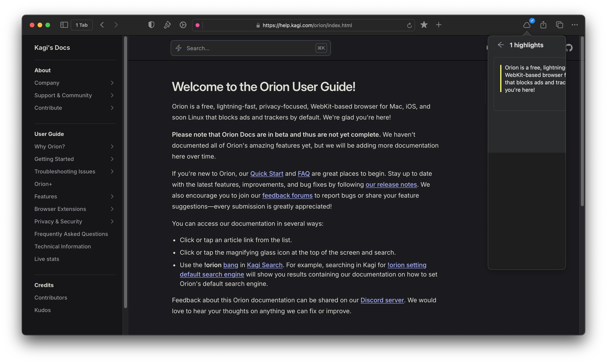Follow the Quick Start link
The image size is (607, 364).
click(x=267, y=174)
